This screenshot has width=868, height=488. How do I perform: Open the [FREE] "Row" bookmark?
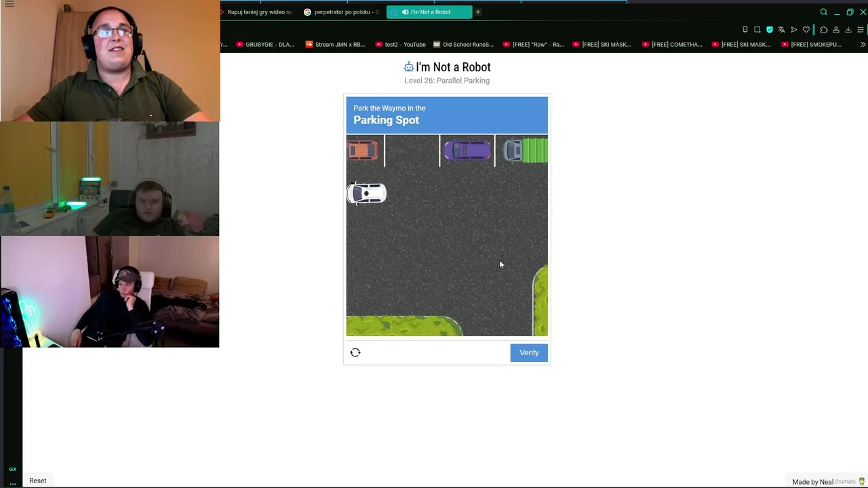pos(533,44)
